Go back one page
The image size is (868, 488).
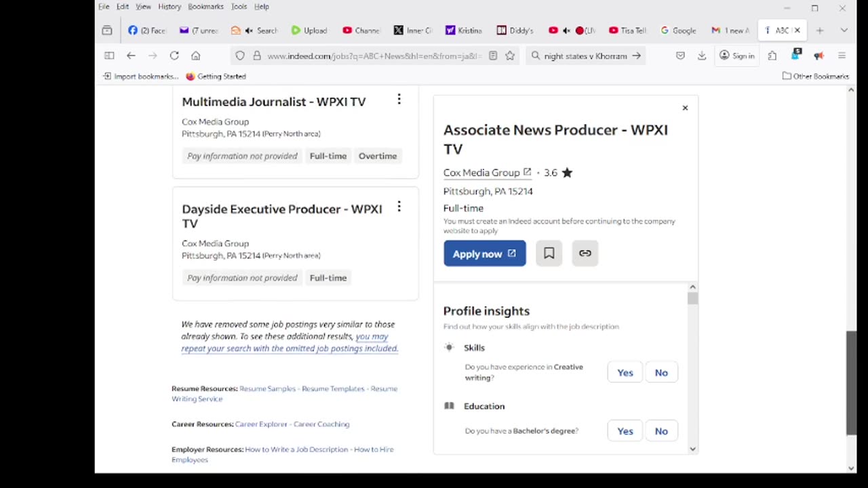[x=131, y=56]
